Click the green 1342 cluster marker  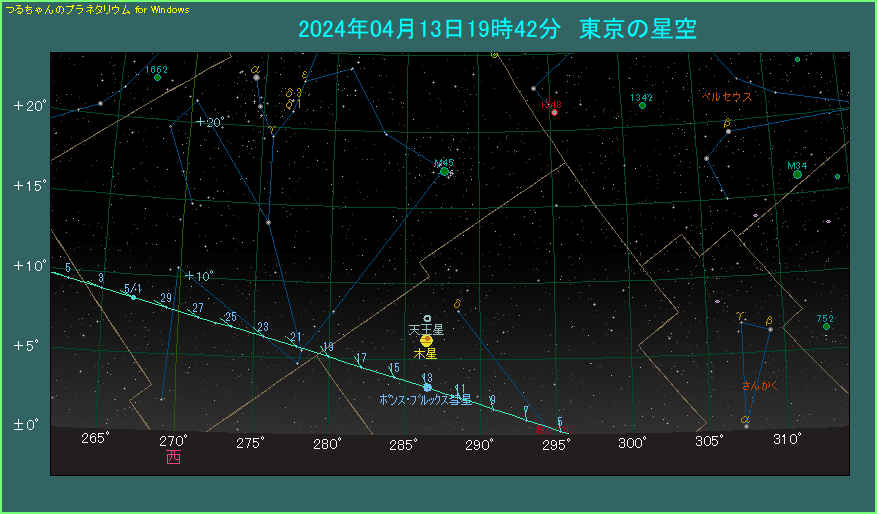(x=642, y=106)
